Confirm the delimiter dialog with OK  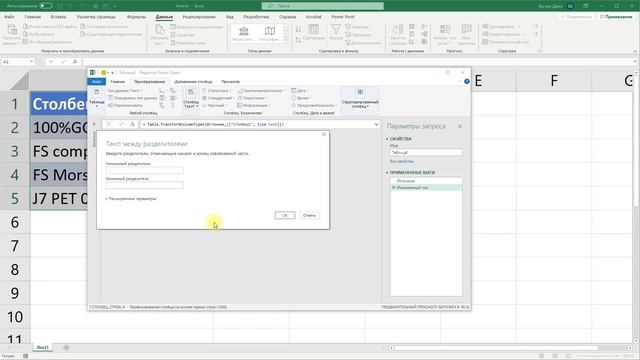[284, 215]
